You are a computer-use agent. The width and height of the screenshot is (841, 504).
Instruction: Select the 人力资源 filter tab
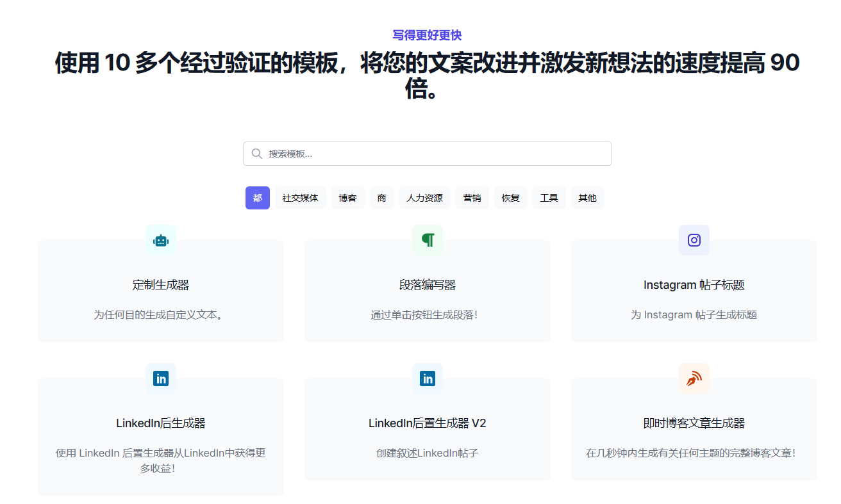click(425, 198)
